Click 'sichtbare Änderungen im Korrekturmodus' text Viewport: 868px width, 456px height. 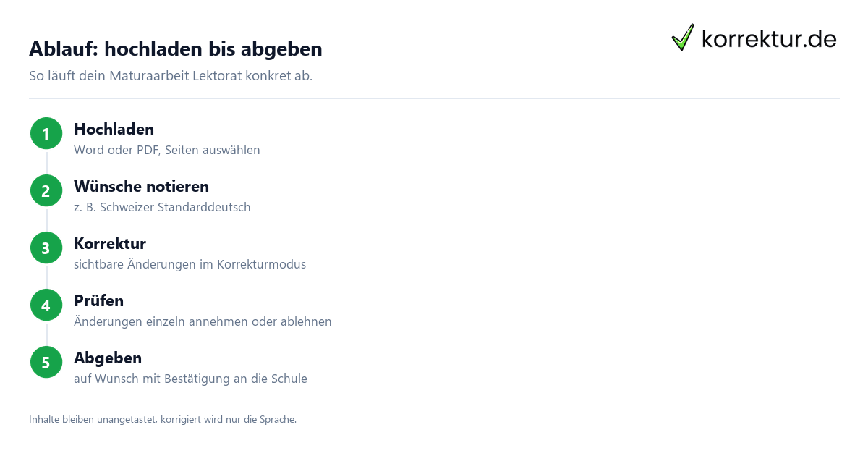coord(190,265)
